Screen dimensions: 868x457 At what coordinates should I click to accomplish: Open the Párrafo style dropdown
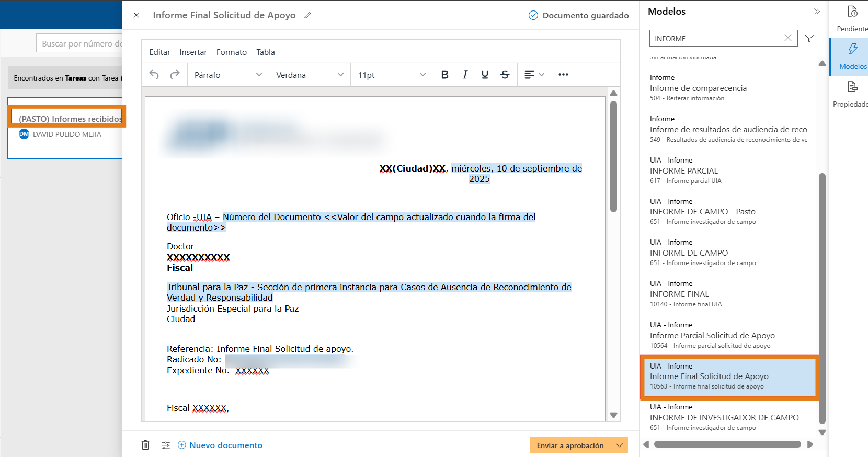click(228, 75)
